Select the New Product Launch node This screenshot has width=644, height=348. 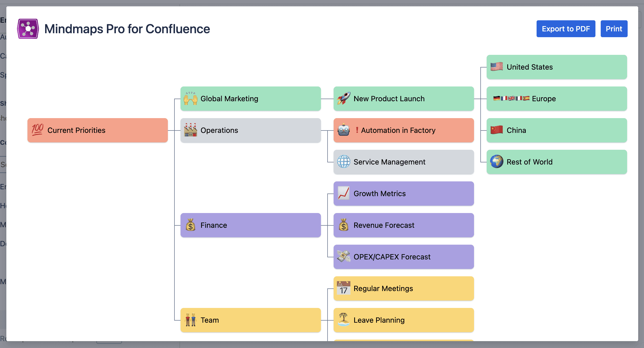(404, 99)
